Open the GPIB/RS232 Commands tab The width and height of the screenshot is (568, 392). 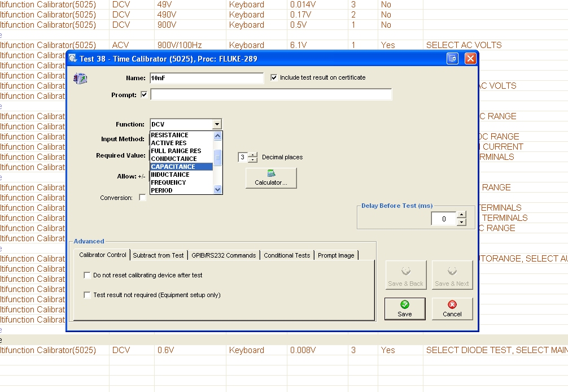coord(224,255)
